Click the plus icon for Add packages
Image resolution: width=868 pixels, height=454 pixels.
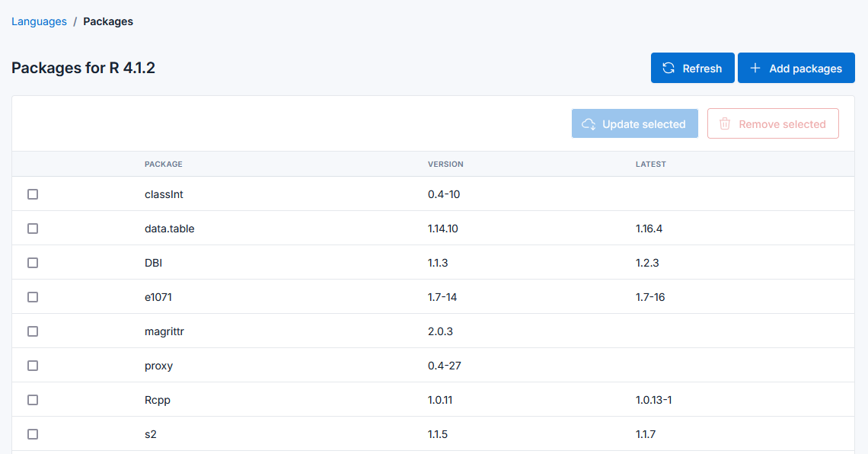click(x=755, y=68)
